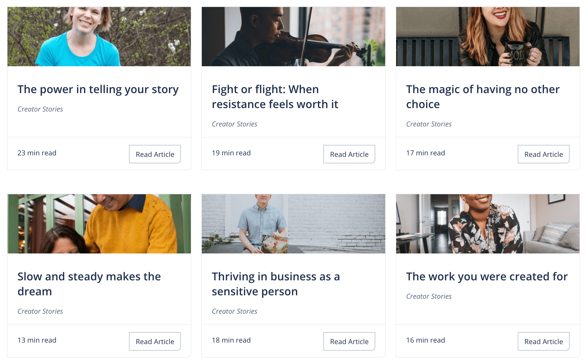Open the violin player thumbnail image
Viewport: 588px width, 364px height.
pos(294,37)
